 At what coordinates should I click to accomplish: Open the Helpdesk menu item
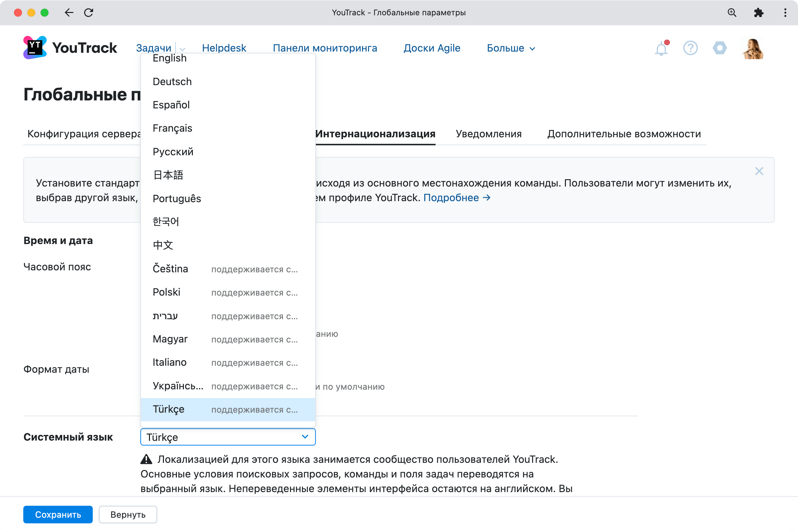(x=224, y=48)
